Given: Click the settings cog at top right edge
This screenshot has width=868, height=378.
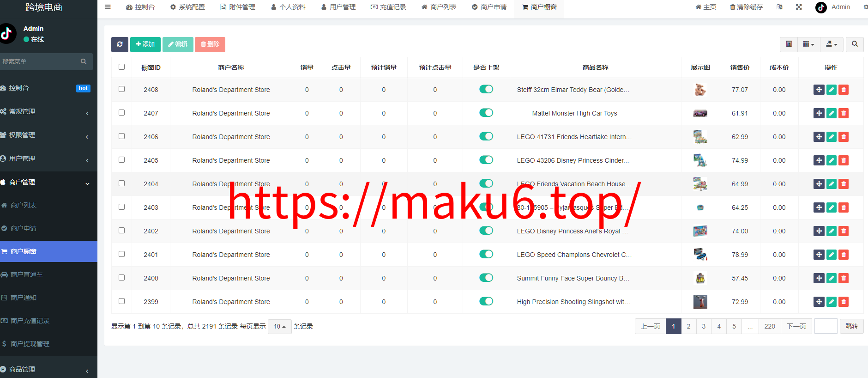Looking at the screenshot, I should (x=865, y=7).
